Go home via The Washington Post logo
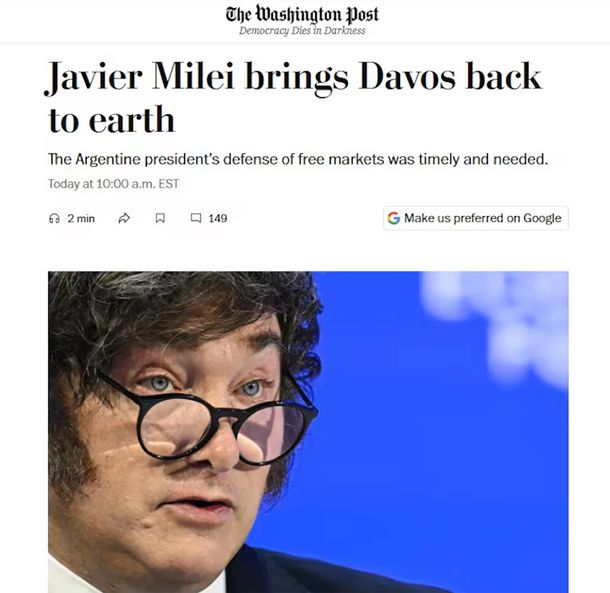Viewport: 610px width, 593px height. (302, 14)
